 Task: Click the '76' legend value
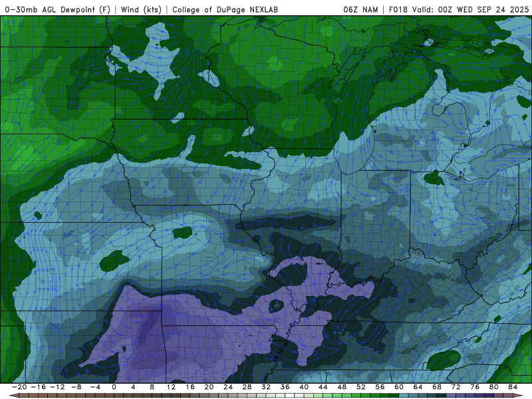475,387
